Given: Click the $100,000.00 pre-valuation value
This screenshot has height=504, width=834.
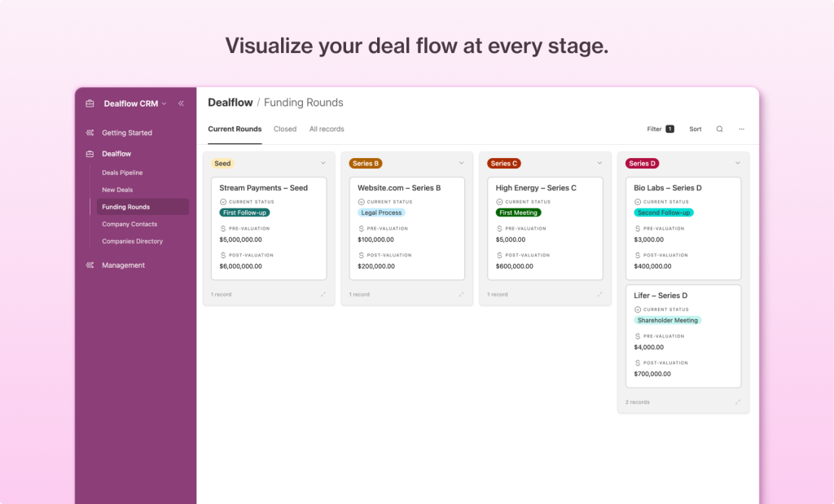Looking at the screenshot, I should click(375, 239).
